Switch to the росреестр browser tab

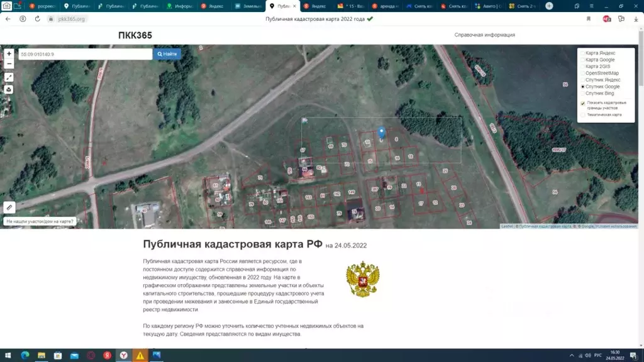point(44,6)
